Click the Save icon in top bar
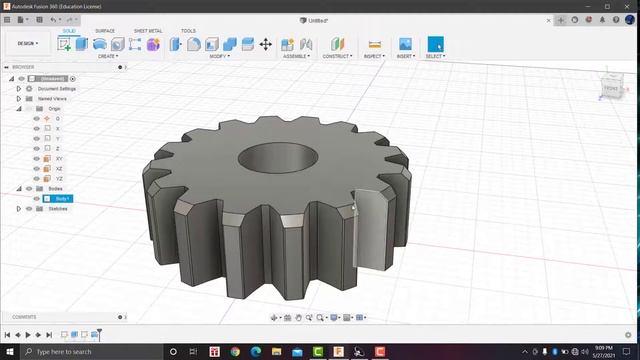The height and width of the screenshot is (360, 640). point(39,20)
